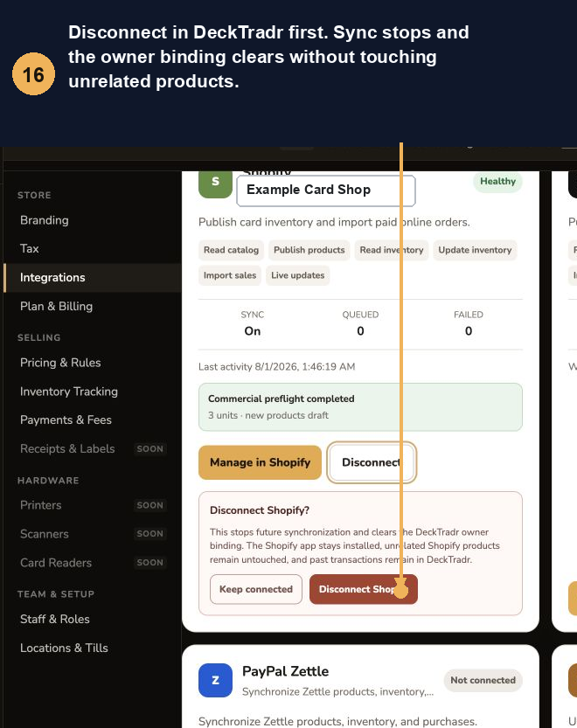The height and width of the screenshot is (728, 577).
Task: Click the Disconnect Shopify? heading
Action: click(x=260, y=510)
